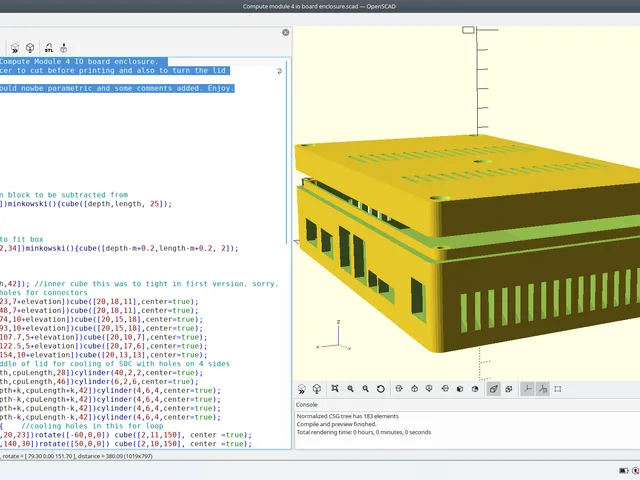Click the 'Compile and preview finished.' console message
The width and height of the screenshot is (640, 480).
[x=336, y=424]
